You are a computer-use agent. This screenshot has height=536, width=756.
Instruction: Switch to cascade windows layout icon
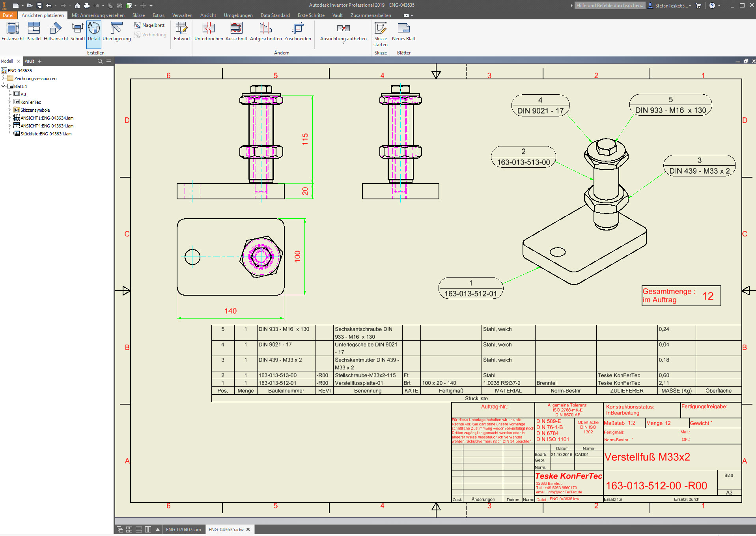point(120,529)
